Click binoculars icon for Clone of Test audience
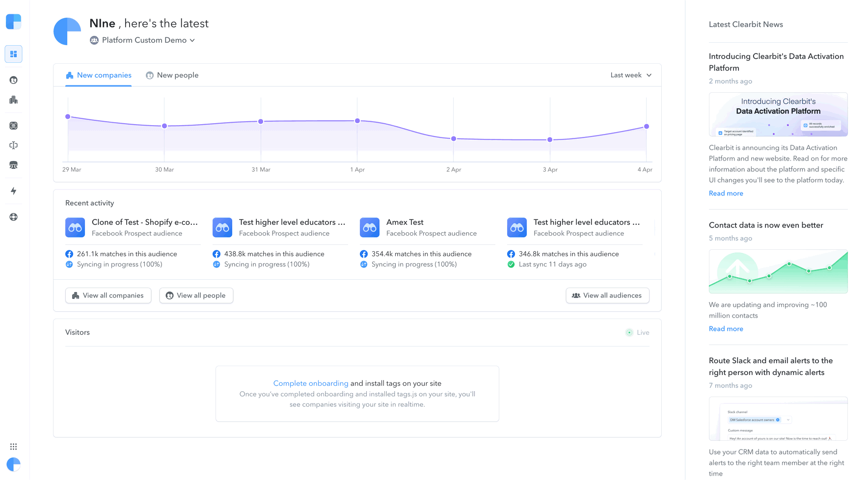Viewport: 868px width, 480px height. point(75,228)
